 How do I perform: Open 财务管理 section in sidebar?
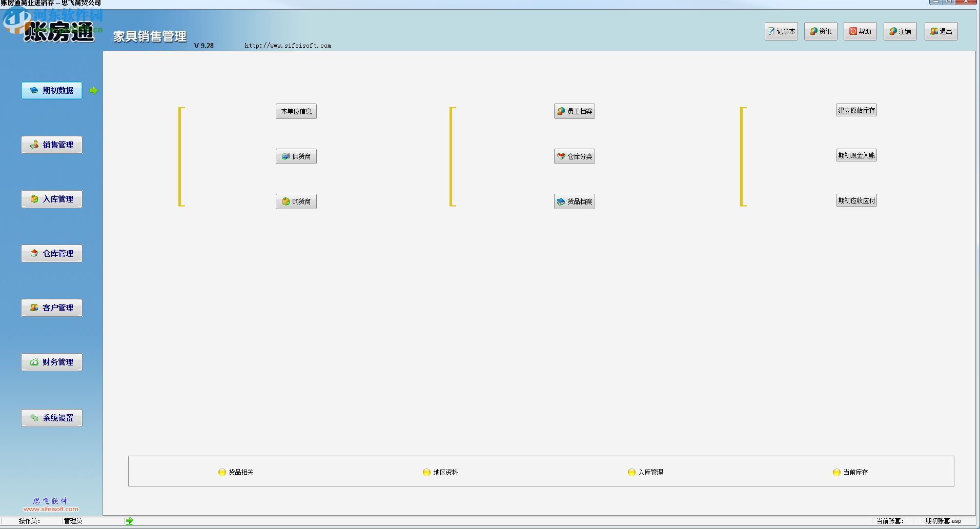point(52,362)
